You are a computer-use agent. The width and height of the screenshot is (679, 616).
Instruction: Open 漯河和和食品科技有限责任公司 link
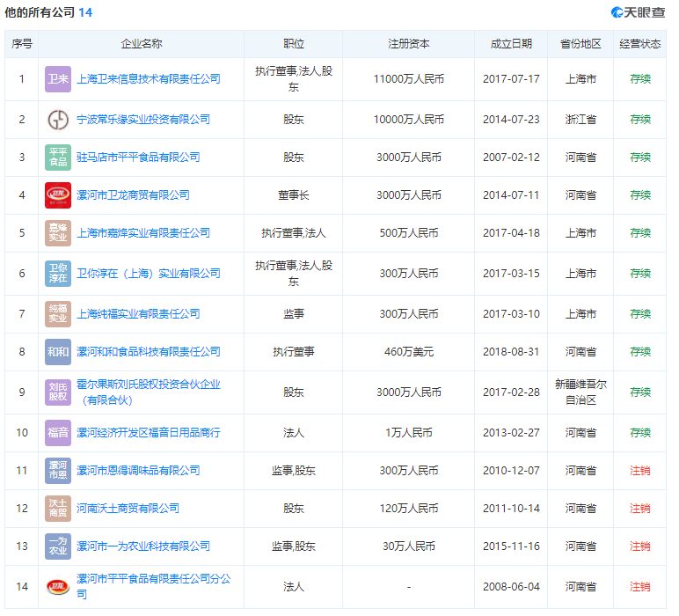point(149,352)
